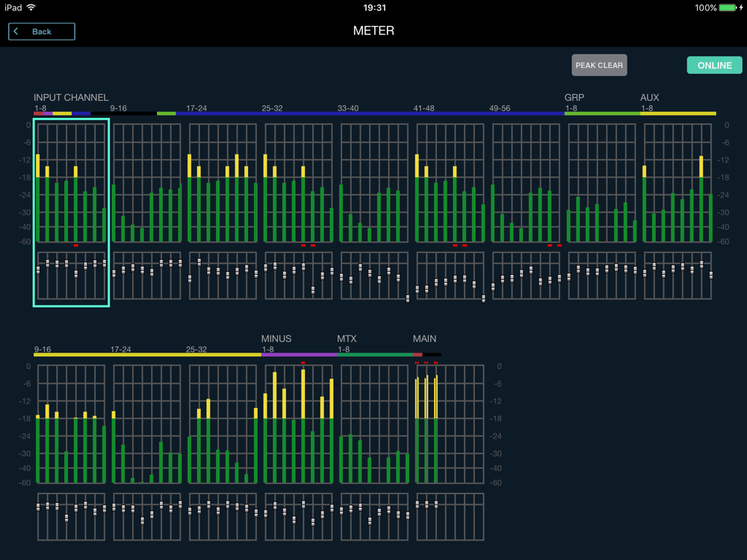The width and height of the screenshot is (747, 560).
Task: Open the MAIN fader overview
Action: click(x=450, y=517)
